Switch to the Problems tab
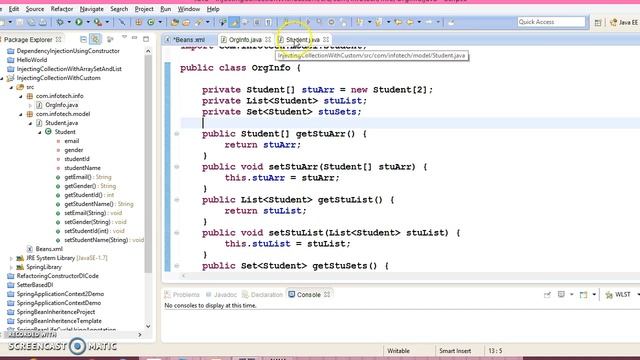Viewport: 640px width, 360px height. coord(182,295)
